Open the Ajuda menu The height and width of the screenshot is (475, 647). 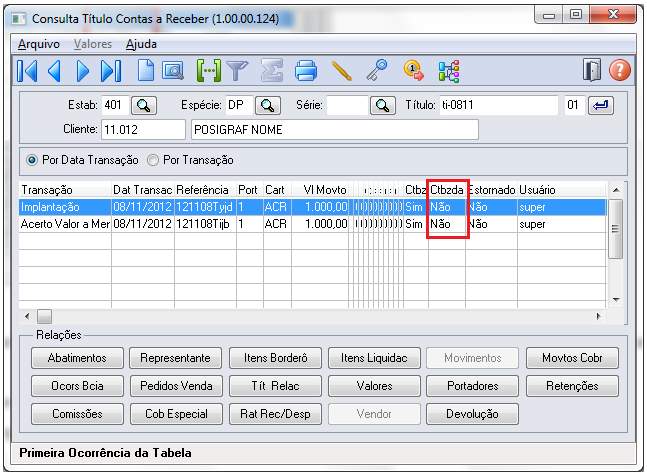point(141,44)
